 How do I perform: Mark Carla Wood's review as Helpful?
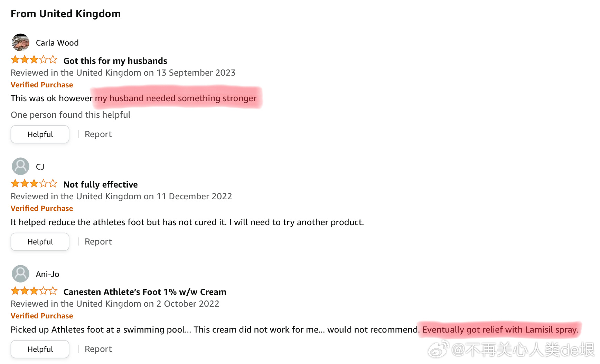tap(40, 134)
